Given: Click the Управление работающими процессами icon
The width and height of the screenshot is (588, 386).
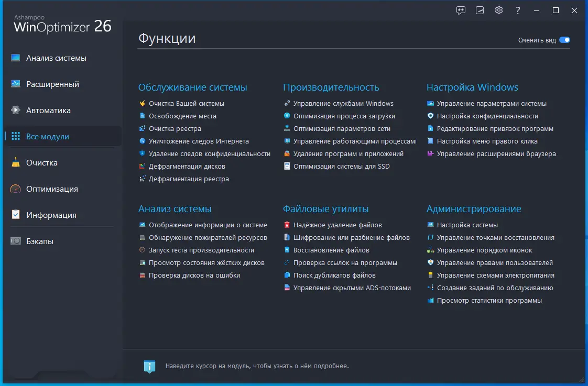Looking at the screenshot, I should [x=287, y=141].
